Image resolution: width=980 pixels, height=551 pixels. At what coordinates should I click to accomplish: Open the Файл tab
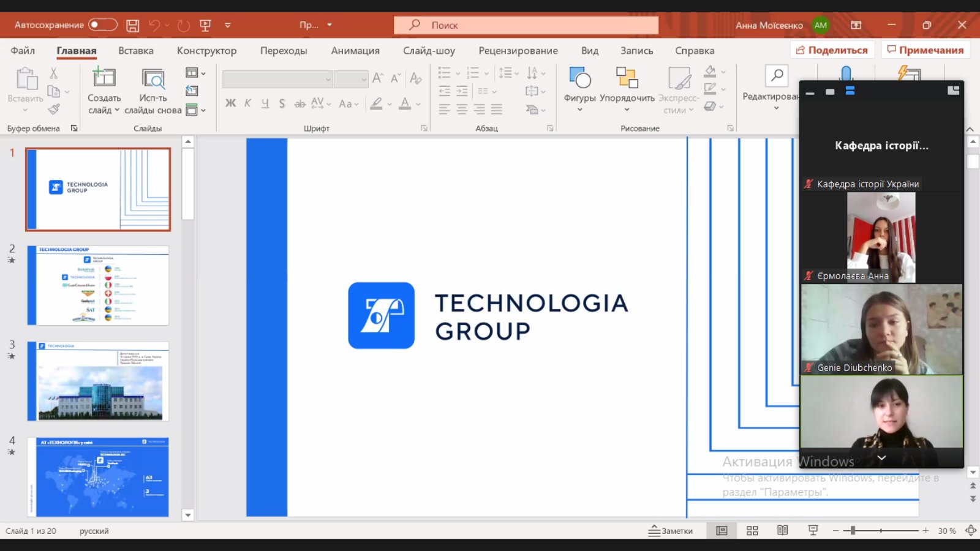click(23, 50)
